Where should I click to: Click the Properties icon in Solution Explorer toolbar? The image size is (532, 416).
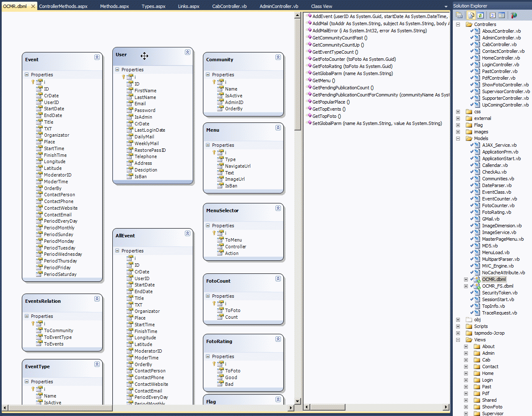459,15
